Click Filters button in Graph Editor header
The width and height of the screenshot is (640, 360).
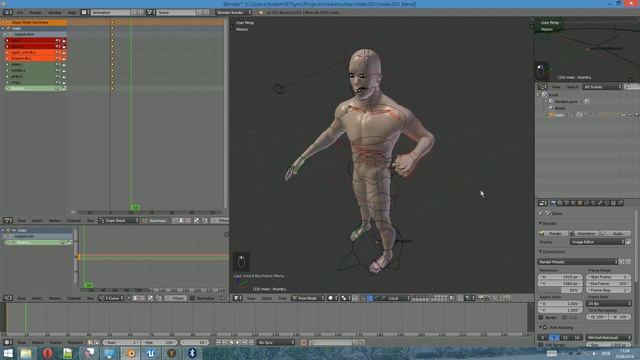coord(176,298)
